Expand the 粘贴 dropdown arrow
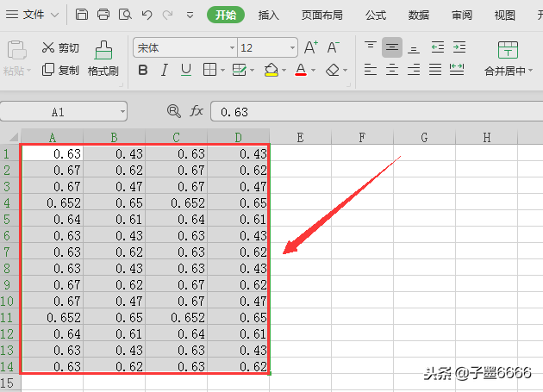 coord(28,71)
